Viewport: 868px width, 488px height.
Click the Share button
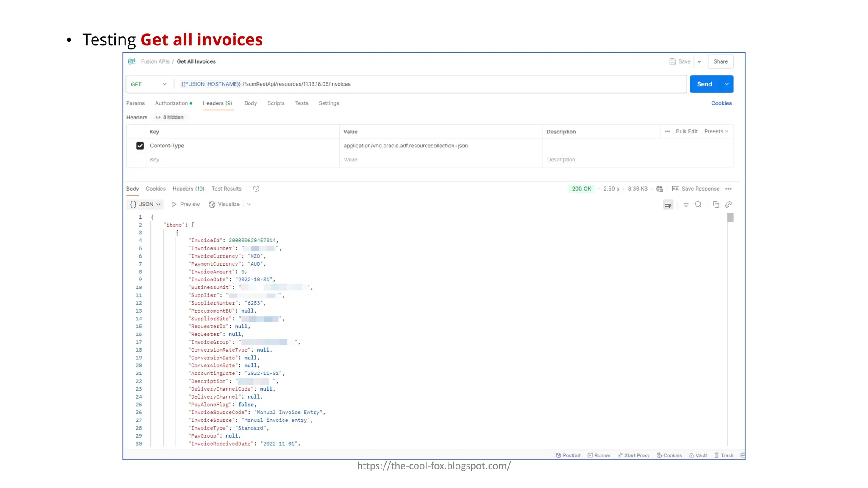721,61
